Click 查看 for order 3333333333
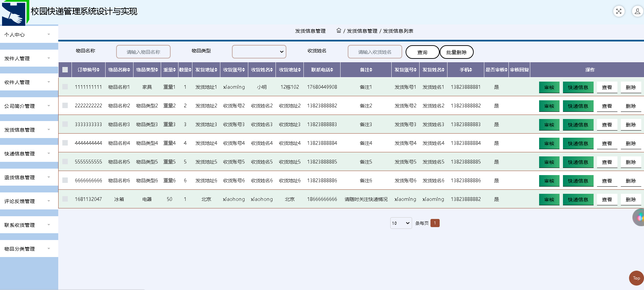The image size is (644, 290). [607, 125]
